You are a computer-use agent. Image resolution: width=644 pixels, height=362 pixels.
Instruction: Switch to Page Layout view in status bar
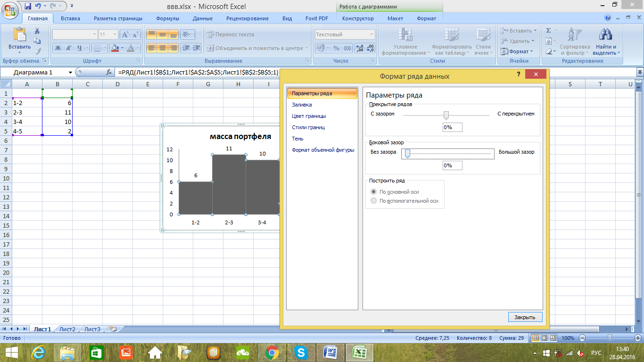[x=545, y=338]
